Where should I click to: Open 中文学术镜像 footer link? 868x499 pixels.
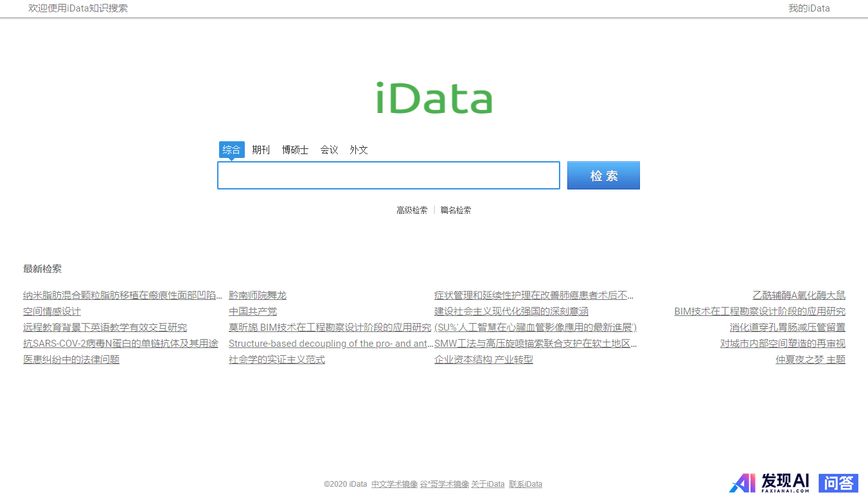point(394,484)
